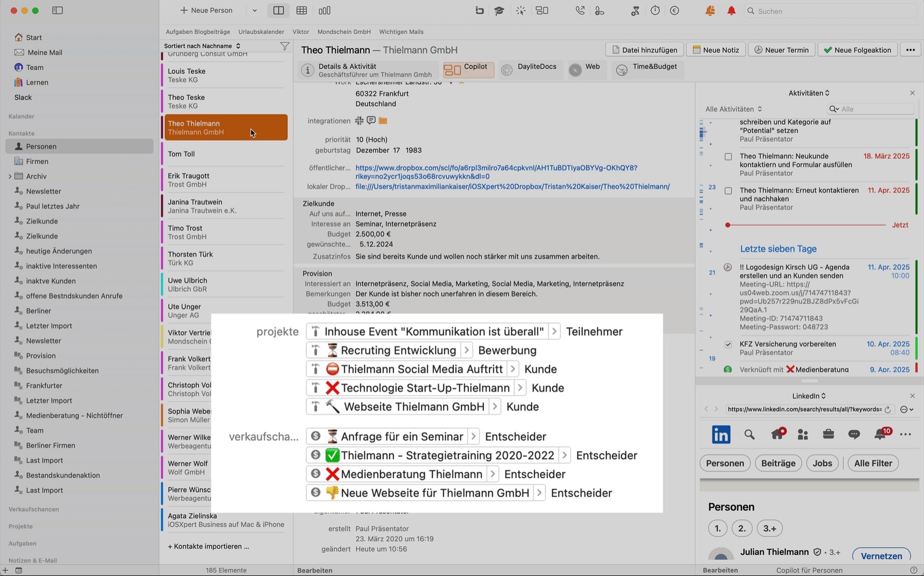Click the plus icon in bottom-left status bar
Viewport: 924px width, 576px height.
(5, 570)
